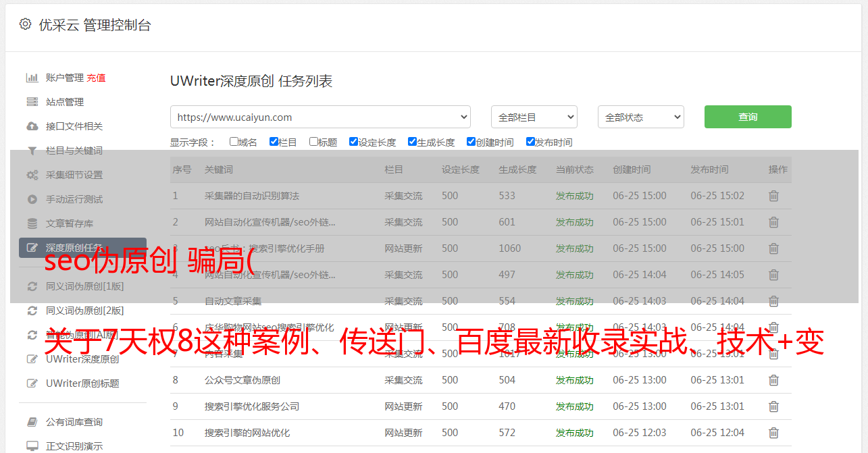Tick the 标题 display field checkbox
Image resolution: width=868 pixels, height=453 pixels.
click(313, 142)
